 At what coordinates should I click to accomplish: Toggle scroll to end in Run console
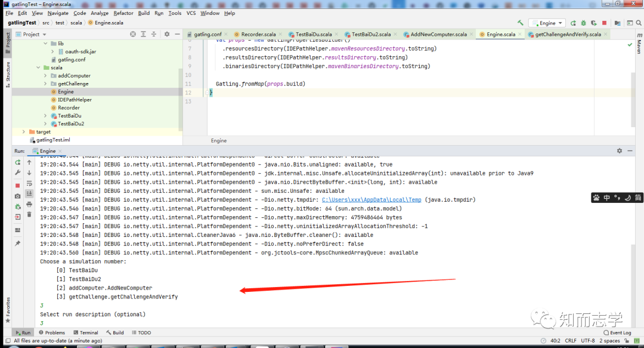pos(29,193)
